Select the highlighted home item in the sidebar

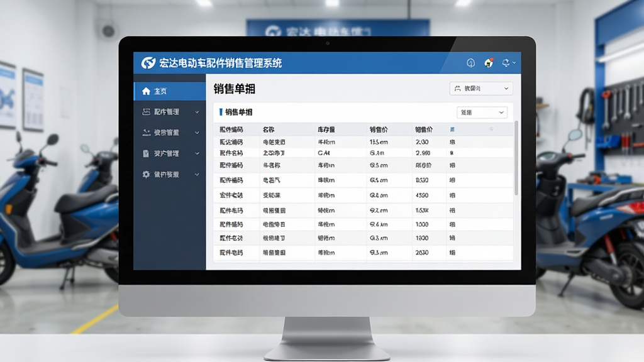(170, 91)
